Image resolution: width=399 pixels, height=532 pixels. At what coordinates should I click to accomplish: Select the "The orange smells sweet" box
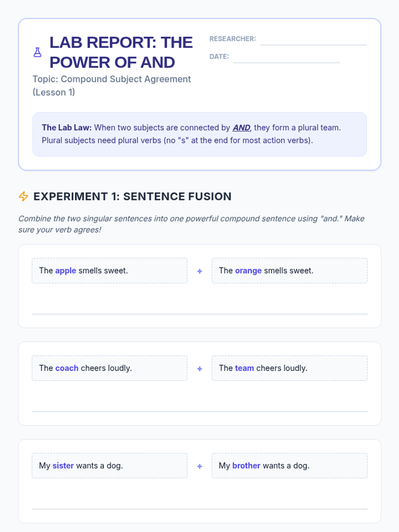(x=289, y=271)
